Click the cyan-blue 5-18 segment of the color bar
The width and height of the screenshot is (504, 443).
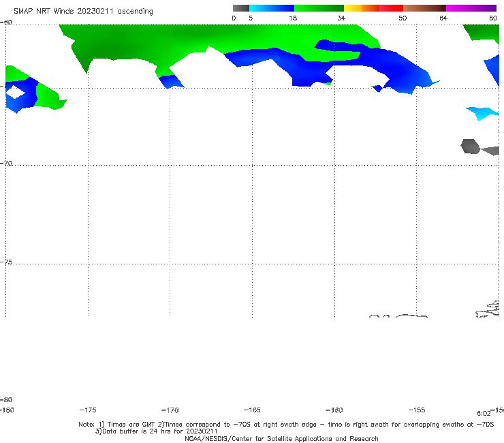click(272, 8)
